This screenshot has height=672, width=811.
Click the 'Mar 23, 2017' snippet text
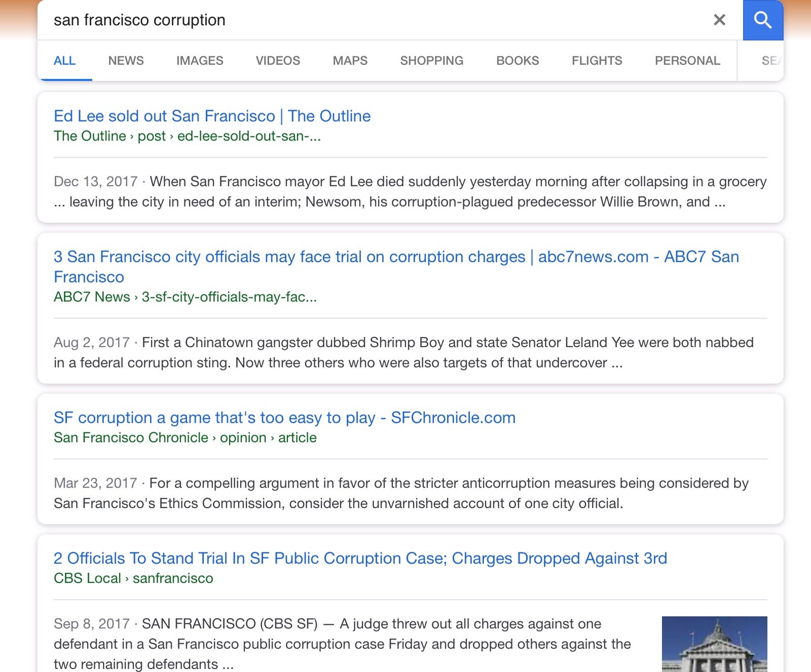tap(401, 493)
